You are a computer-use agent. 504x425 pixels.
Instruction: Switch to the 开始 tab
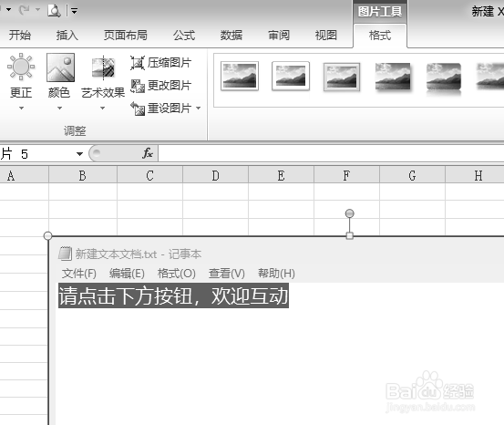tap(20, 35)
